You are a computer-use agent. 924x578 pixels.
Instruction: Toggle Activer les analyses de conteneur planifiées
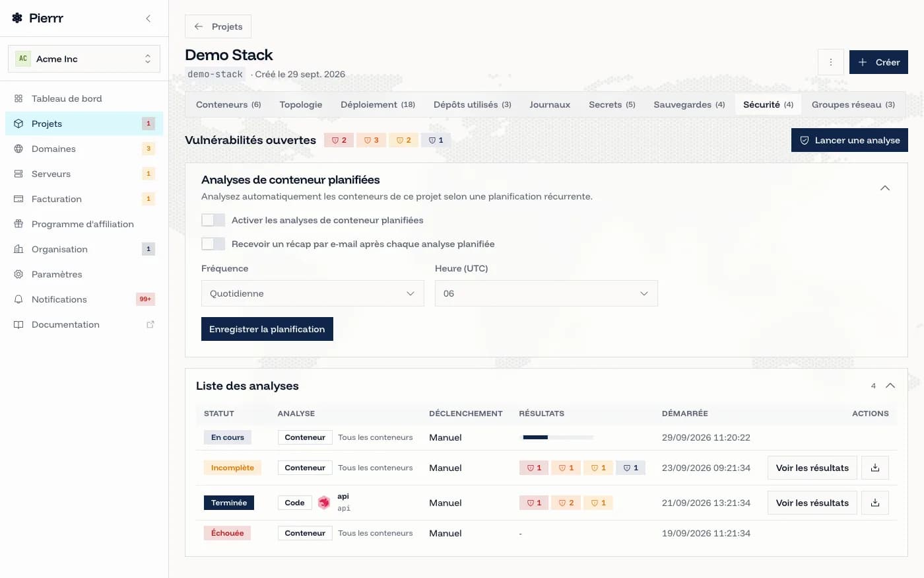tap(213, 220)
